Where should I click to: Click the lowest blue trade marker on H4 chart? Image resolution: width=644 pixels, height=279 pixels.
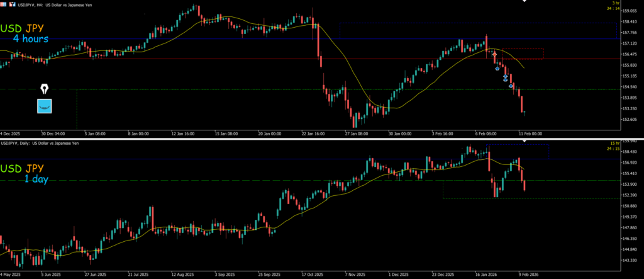pos(511,86)
